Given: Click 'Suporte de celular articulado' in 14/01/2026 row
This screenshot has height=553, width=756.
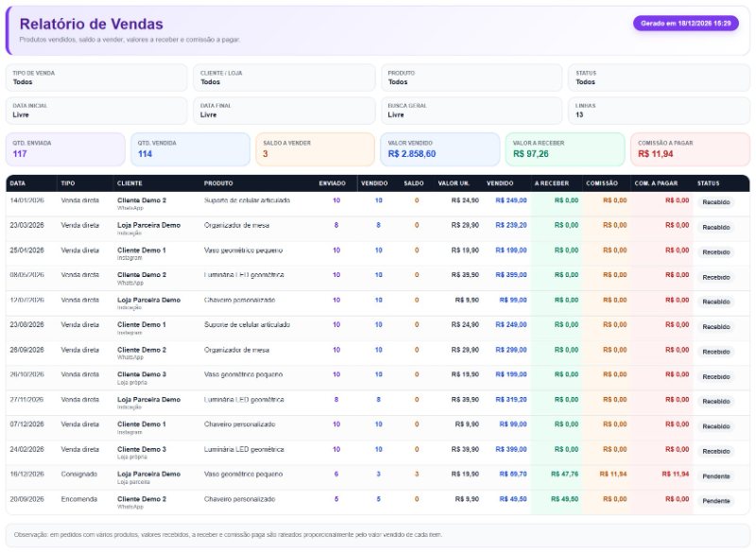Looking at the screenshot, I should pyautogui.click(x=248, y=200).
